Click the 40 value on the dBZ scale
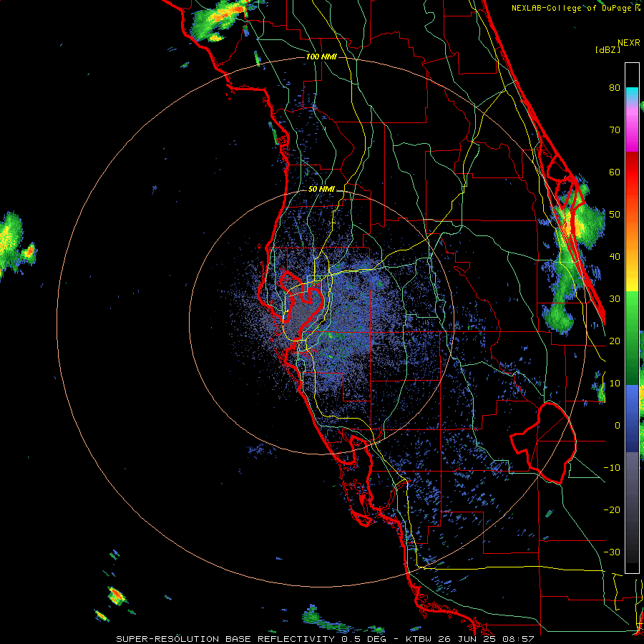 coord(615,257)
